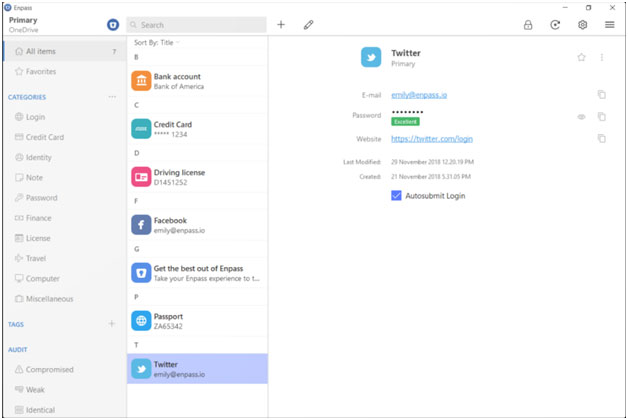Image resolution: width=628 pixels, height=420 pixels.
Task: Sync vault with the refresh icon
Action: pyautogui.click(x=555, y=25)
